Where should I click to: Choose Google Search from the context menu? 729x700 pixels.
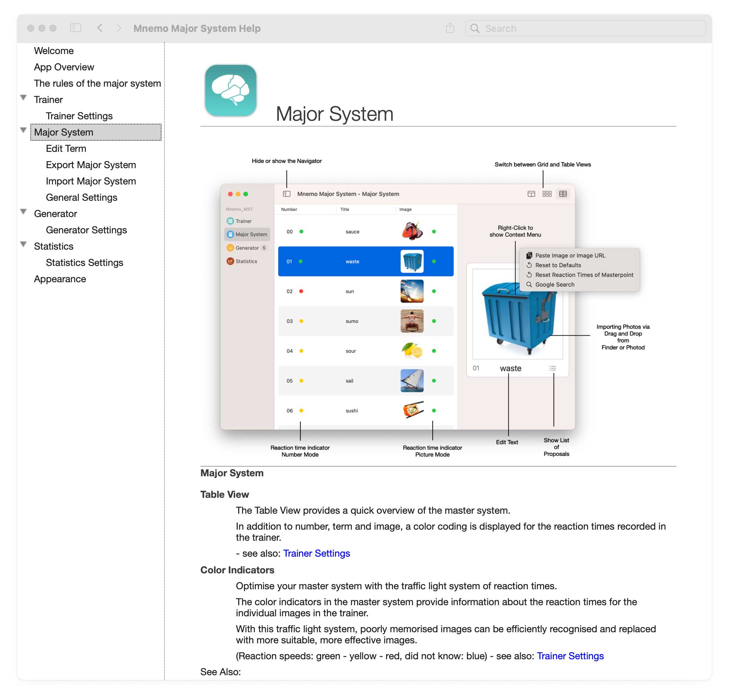pos(555,284)
